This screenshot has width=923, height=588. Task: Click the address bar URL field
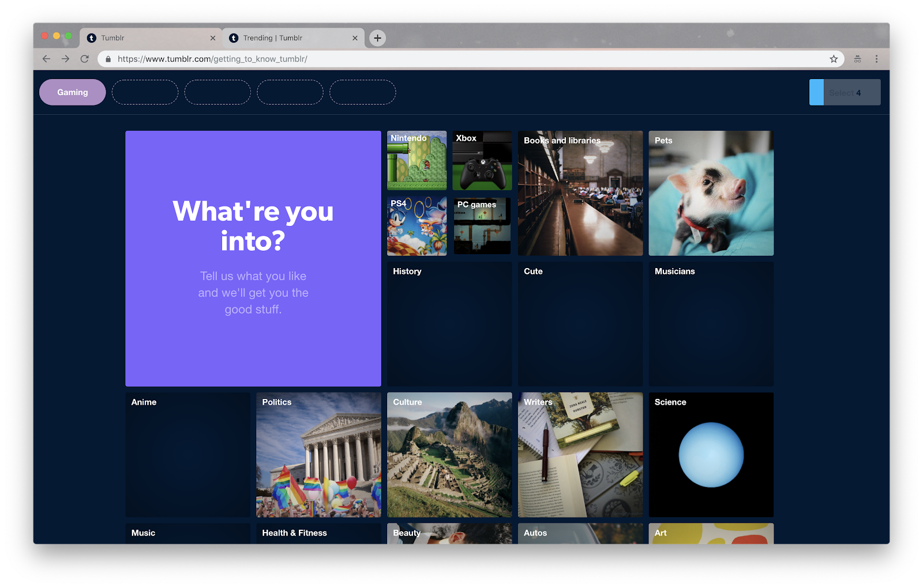[471, 59]
